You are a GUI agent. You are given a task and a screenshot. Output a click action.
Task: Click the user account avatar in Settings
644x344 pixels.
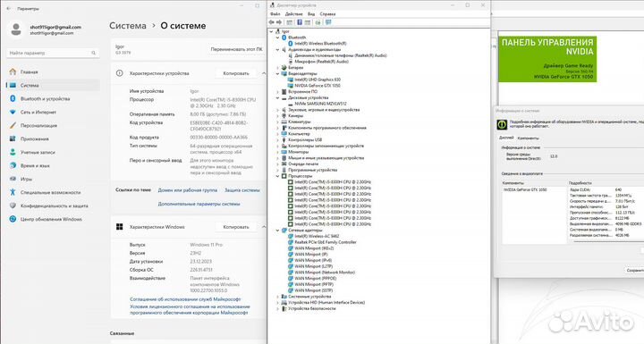tap(16, 29)
